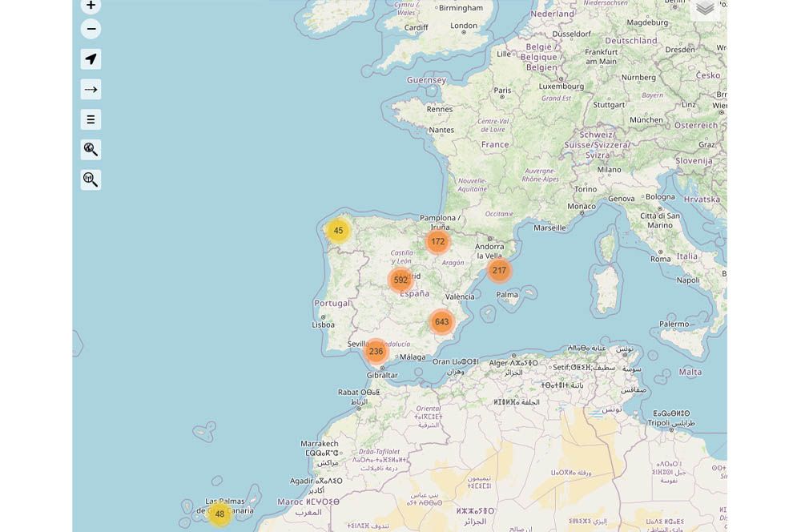Zoom in with the plus button
The image size is (801, 532).
coord(91,5)
